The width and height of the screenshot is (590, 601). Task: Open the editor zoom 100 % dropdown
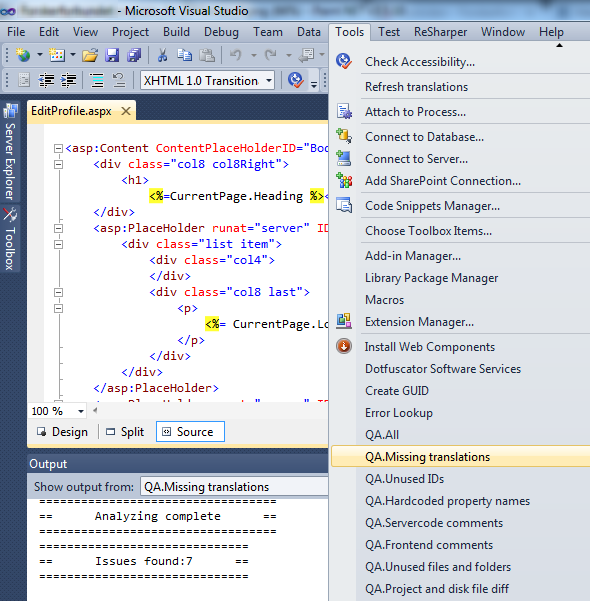point(81,411)
